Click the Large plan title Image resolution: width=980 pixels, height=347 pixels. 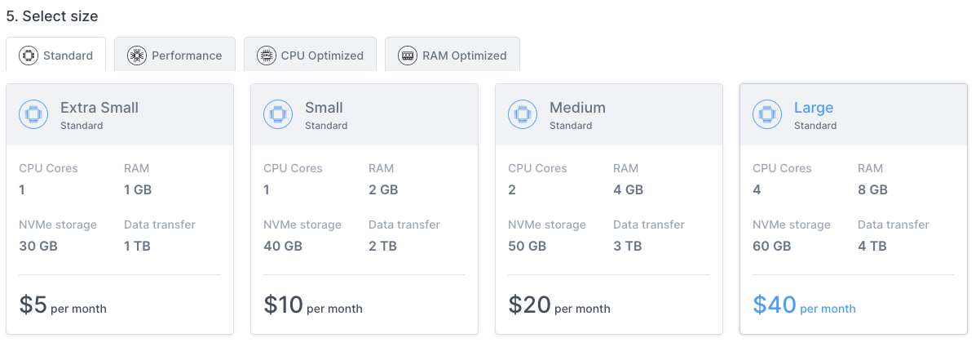[814, 108]
